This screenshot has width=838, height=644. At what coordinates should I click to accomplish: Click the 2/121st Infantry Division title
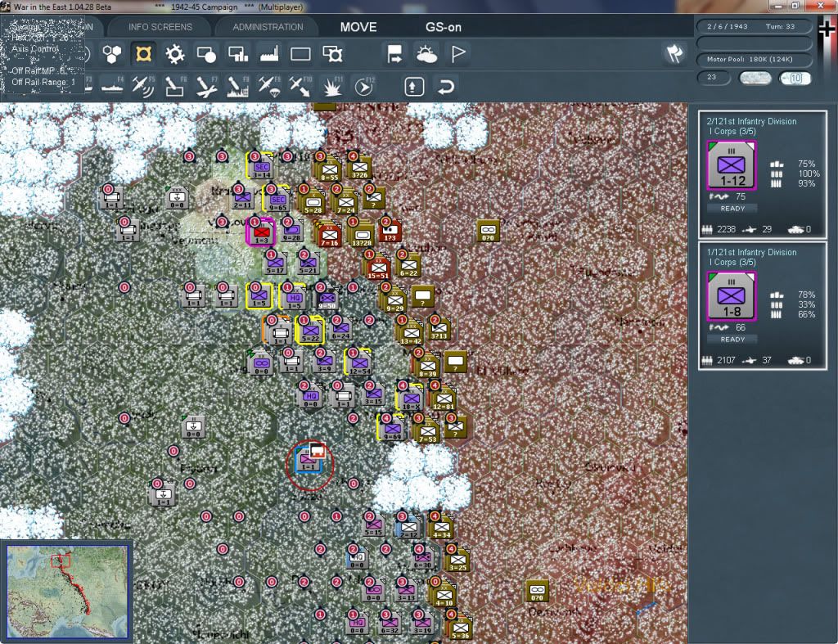click(751, 121)
